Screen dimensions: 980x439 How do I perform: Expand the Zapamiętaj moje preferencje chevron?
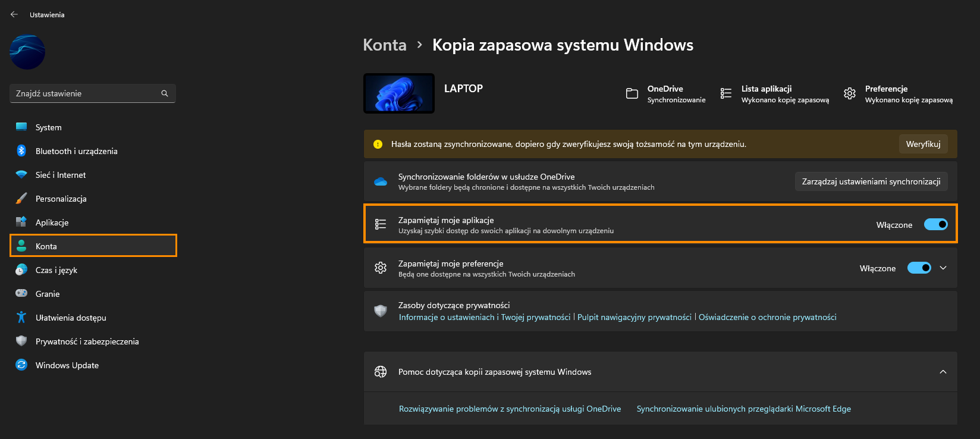(x=943, y=268)
